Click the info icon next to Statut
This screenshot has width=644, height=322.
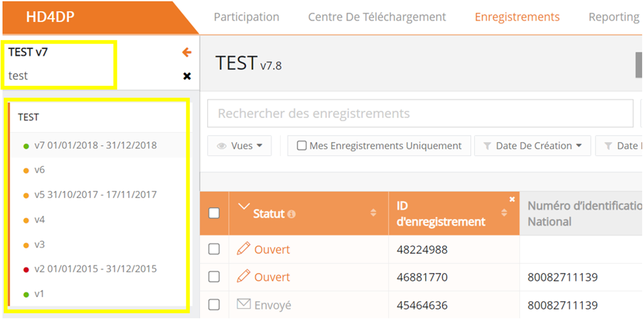[x=292, y=214]
